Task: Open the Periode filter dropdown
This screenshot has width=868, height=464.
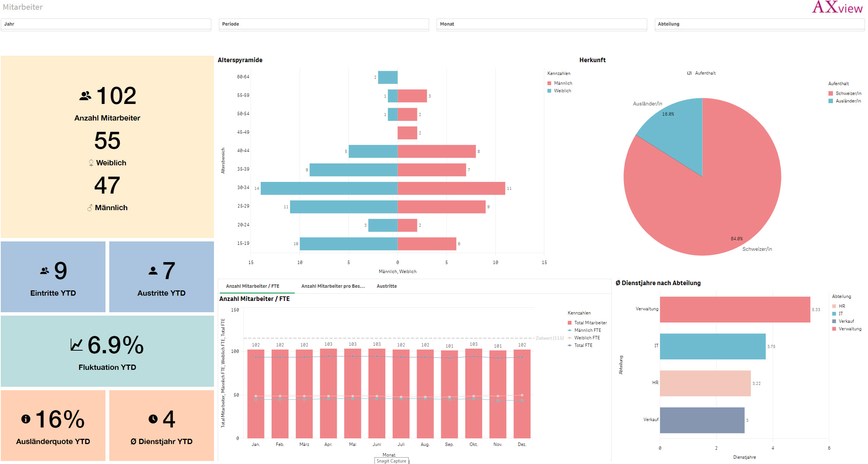Action: click(x=324, y=24)
